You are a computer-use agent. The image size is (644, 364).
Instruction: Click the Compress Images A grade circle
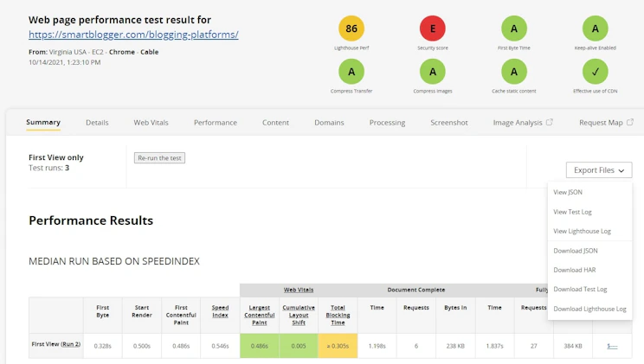coord(433,72)
